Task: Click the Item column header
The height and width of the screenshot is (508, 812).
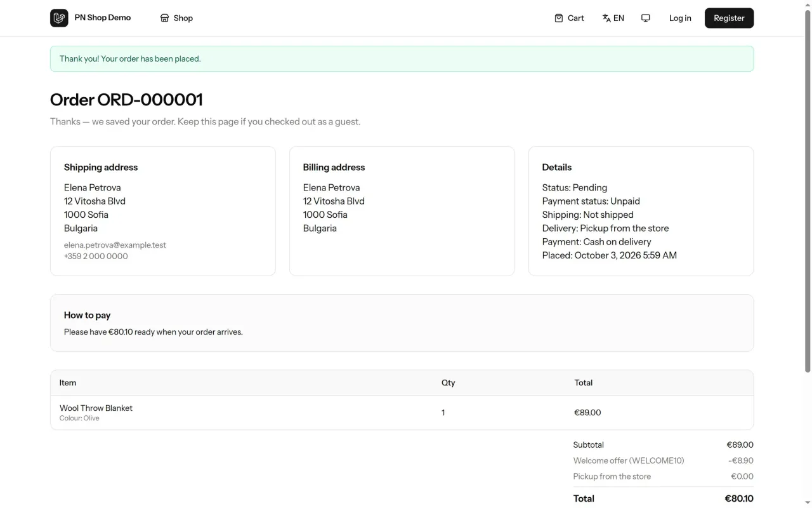Action: (x=68, y=383)
